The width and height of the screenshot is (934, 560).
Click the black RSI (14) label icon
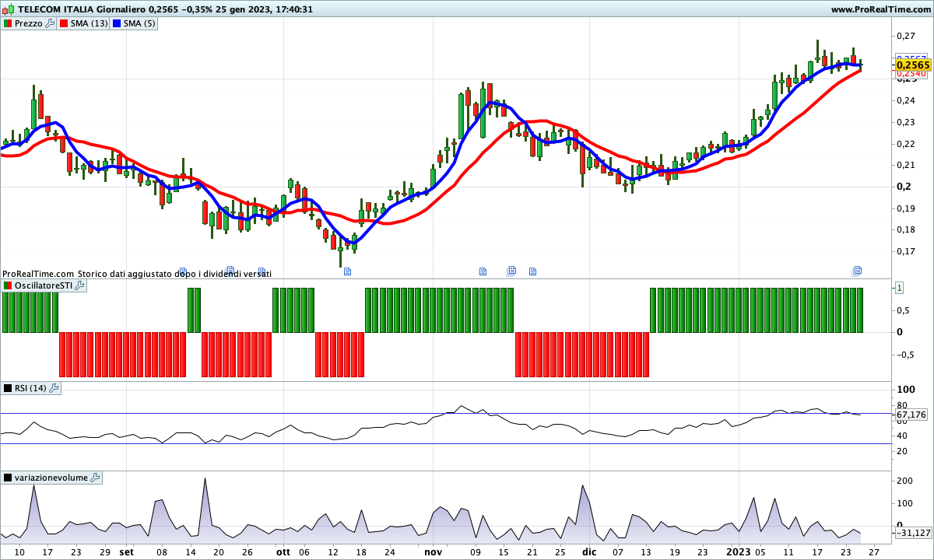click(8, 388)
